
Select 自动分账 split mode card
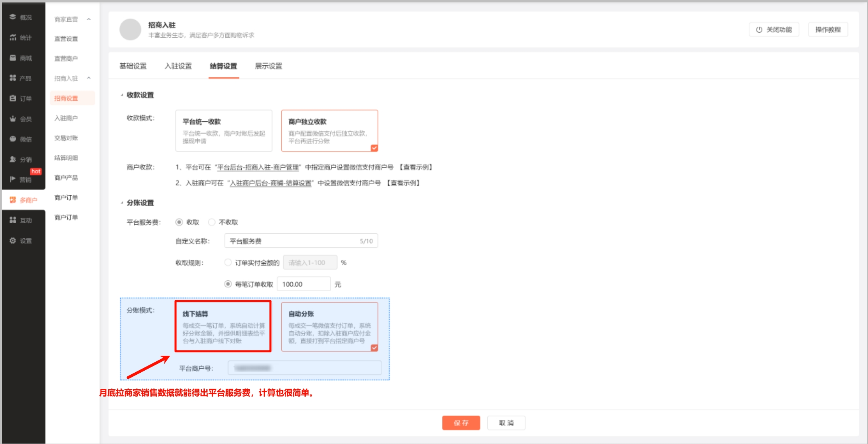coord(330,327)
